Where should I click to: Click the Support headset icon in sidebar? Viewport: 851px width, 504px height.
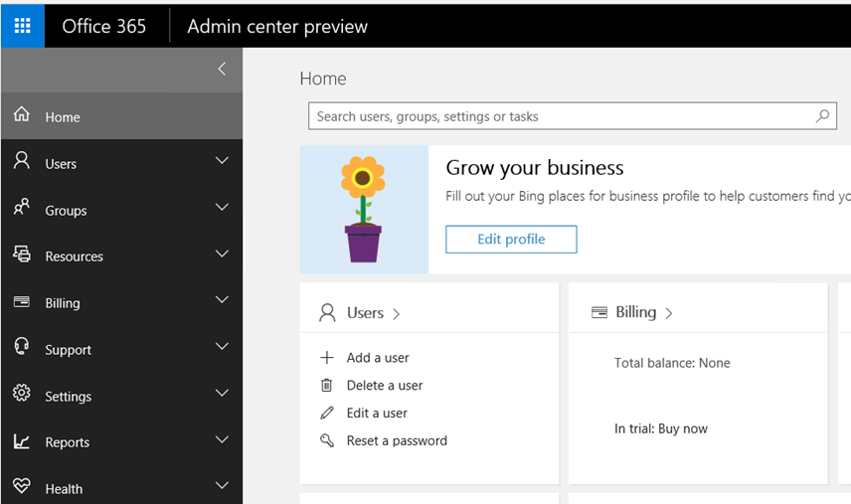pos(22,346)
